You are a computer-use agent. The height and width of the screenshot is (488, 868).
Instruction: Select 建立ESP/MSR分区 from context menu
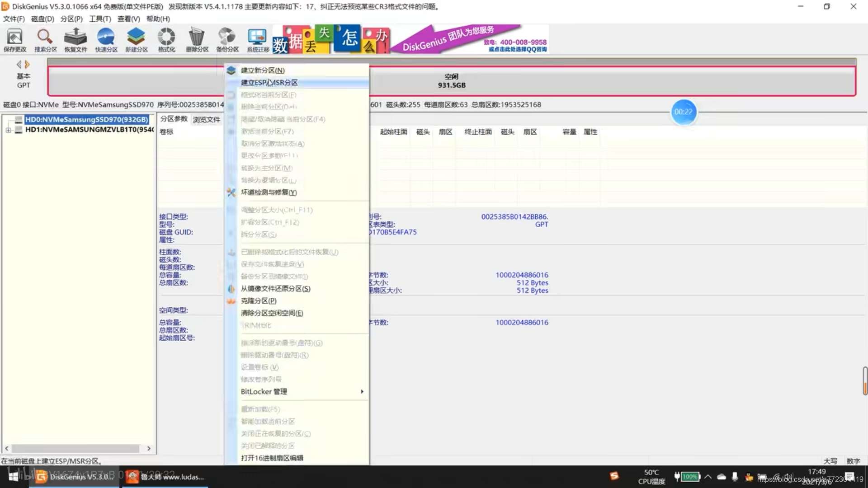(269, 82)
